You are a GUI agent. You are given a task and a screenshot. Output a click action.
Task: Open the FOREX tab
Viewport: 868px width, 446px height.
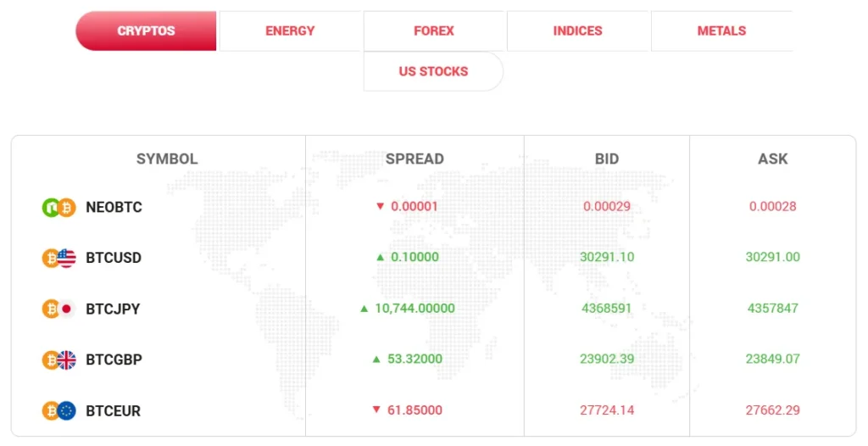click(x=434, y=31)
